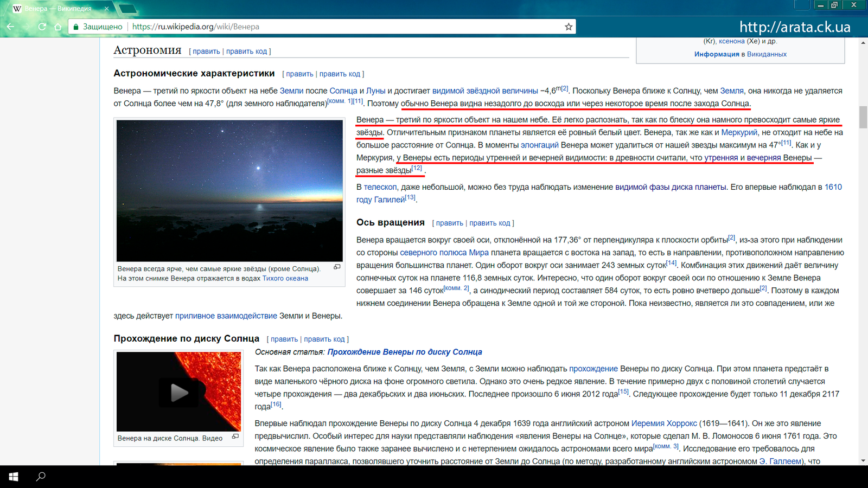The height and width of the screenshot is (488, 868).
Task: Edit the Астрономия section via править
Action: tap(206, 52)
